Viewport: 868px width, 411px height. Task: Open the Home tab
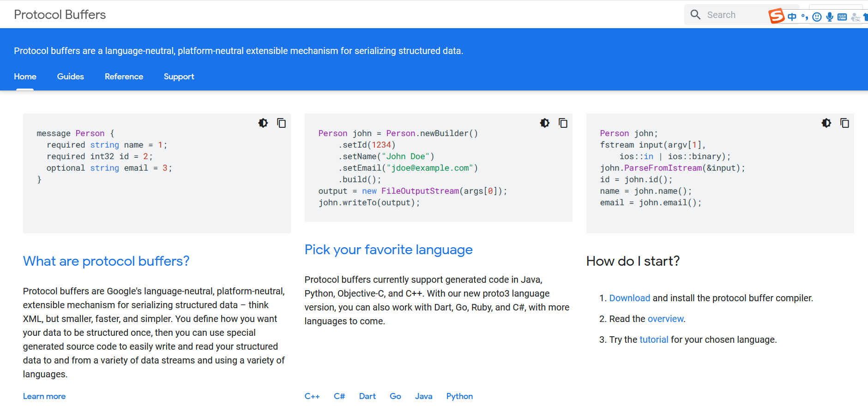25,77
